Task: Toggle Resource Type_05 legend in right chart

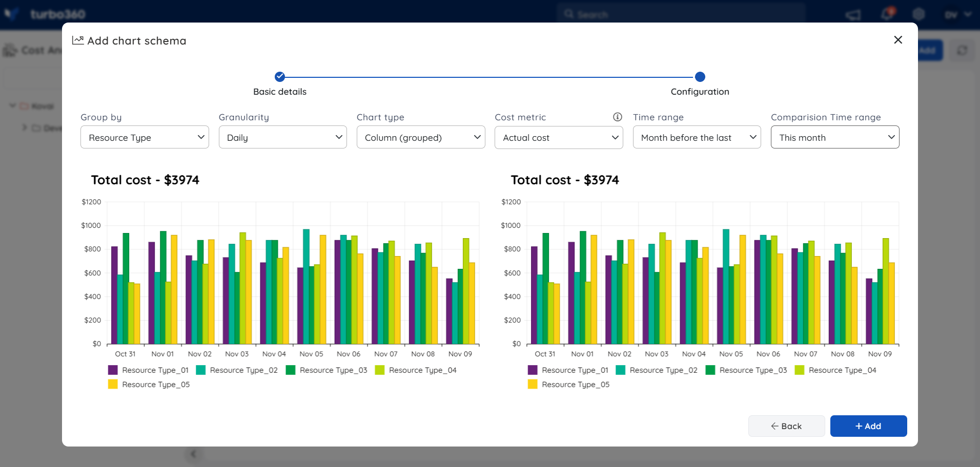Action: (569, 385)
